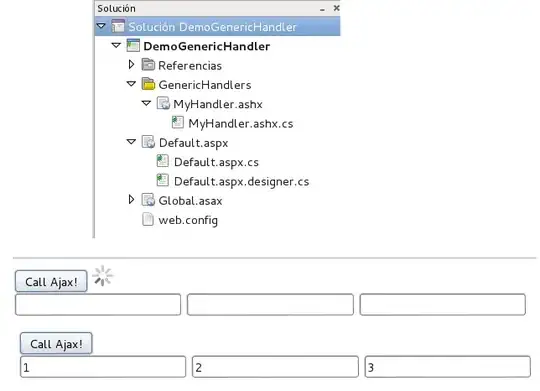Screen dimensions: 540x391
Task: Click the GenericHandlers yellow folder icon
Action: pos(148,84)
